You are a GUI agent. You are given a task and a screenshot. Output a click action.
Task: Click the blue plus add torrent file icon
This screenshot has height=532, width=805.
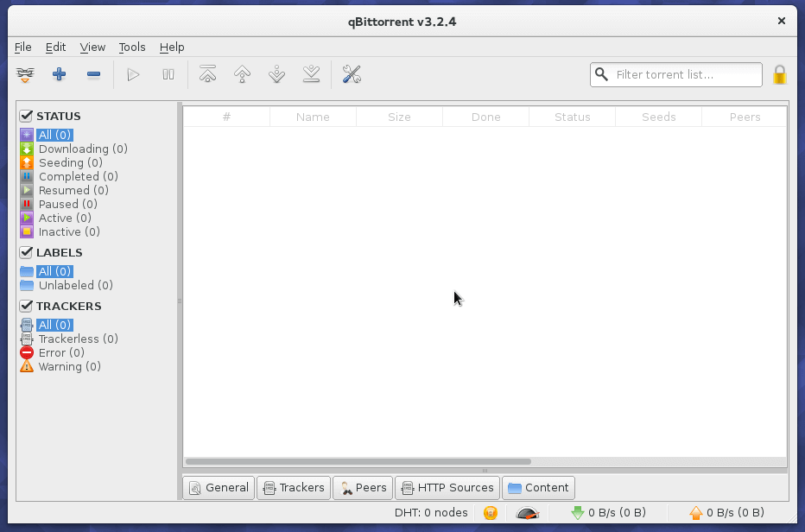pyautogui.click(x=59, y=75)
